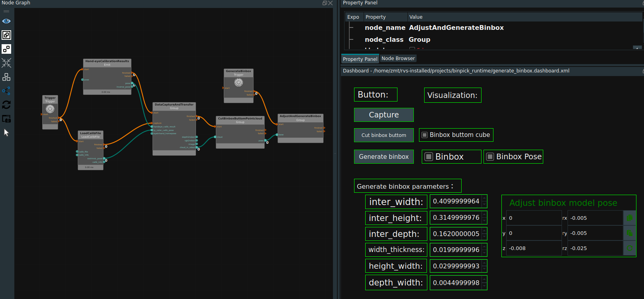Click the depth_width value field
Screen dimensions: 644x299
[456, 283]
